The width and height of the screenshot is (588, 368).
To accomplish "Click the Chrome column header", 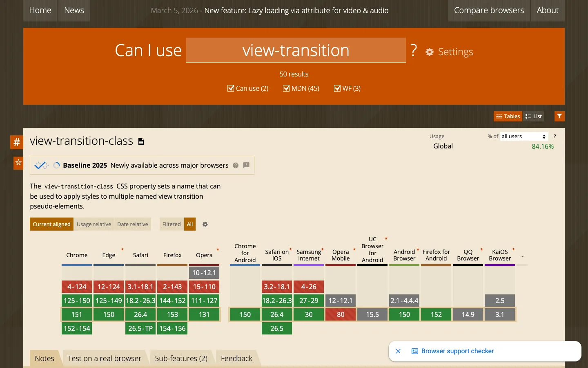I will [77, 255].
